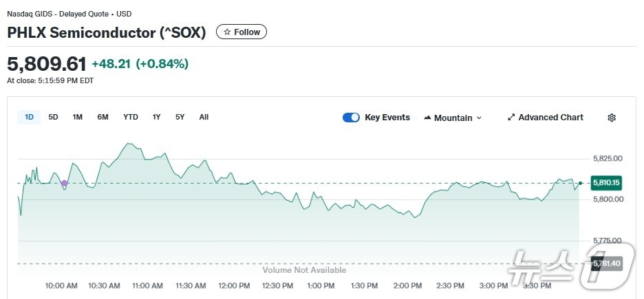Follow the PHLX Semiconductor index
The width and height of the screenshot is (644, 299).
(241, 32)
